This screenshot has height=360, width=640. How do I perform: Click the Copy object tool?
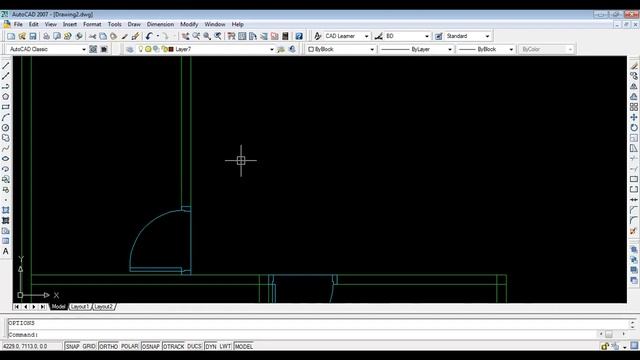(x=633, y=76)
